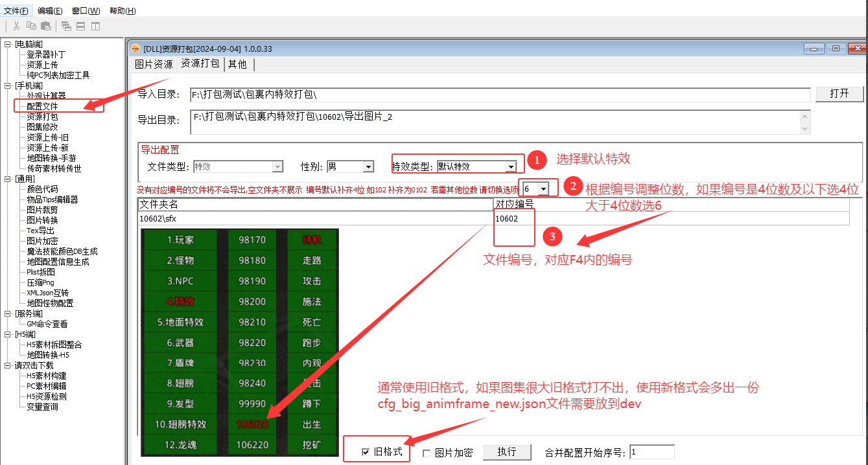Select 配置文件 in the sidebar tree
Image resolution: width=868 pixels, height=465 pixels.
coord(42,106)
